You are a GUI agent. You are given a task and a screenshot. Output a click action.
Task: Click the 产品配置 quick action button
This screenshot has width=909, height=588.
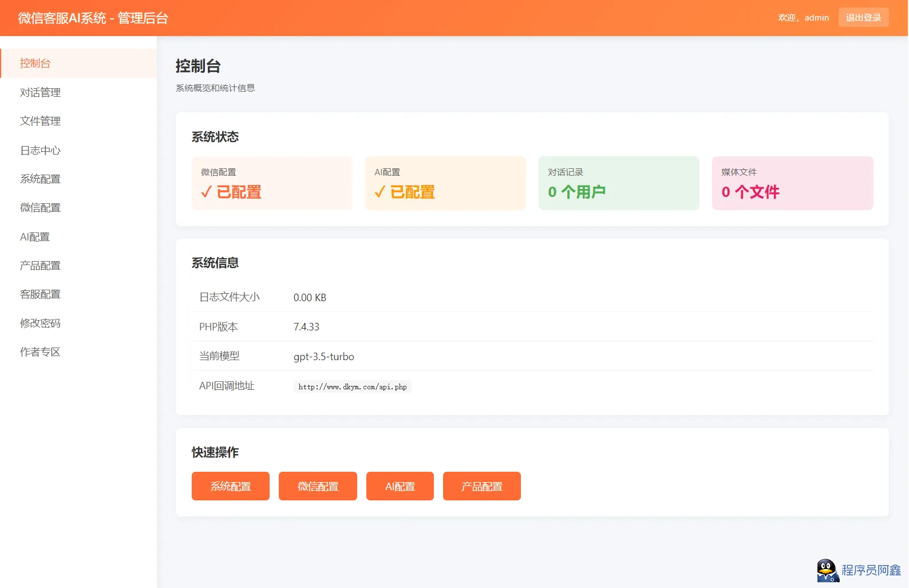pos(481,486)
